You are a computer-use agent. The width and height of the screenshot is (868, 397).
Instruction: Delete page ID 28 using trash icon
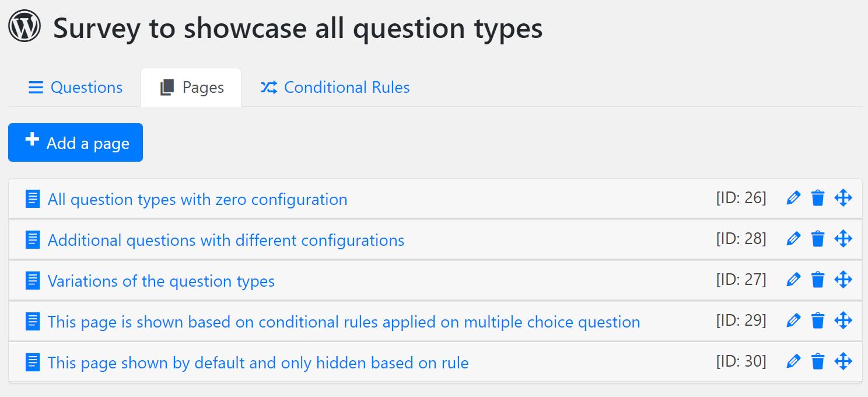point(818,239)
